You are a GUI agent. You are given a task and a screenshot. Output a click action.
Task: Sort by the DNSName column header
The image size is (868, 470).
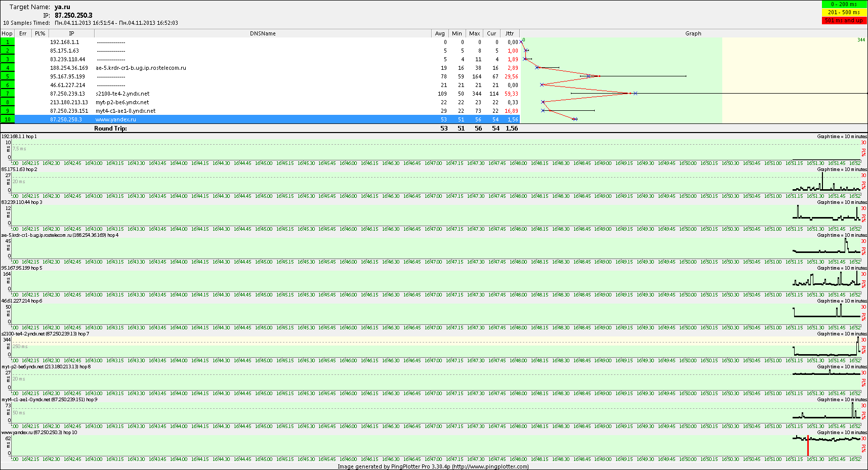[263, 33]
